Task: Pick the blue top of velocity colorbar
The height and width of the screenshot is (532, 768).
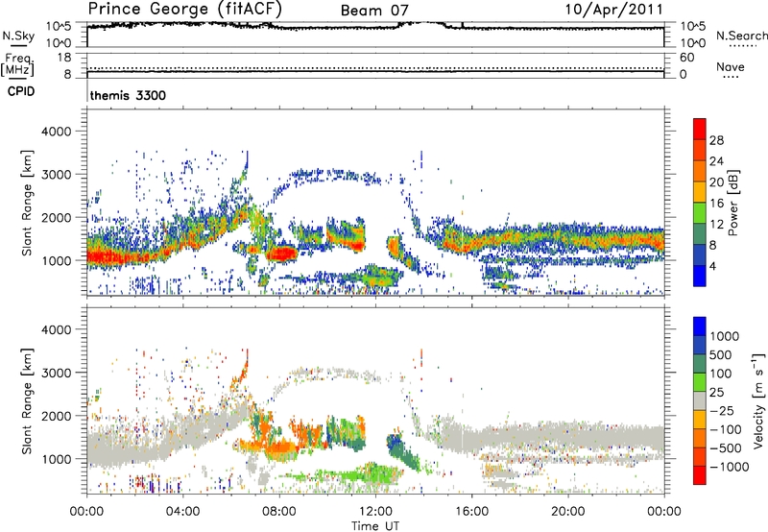Action: click(700, 326)
